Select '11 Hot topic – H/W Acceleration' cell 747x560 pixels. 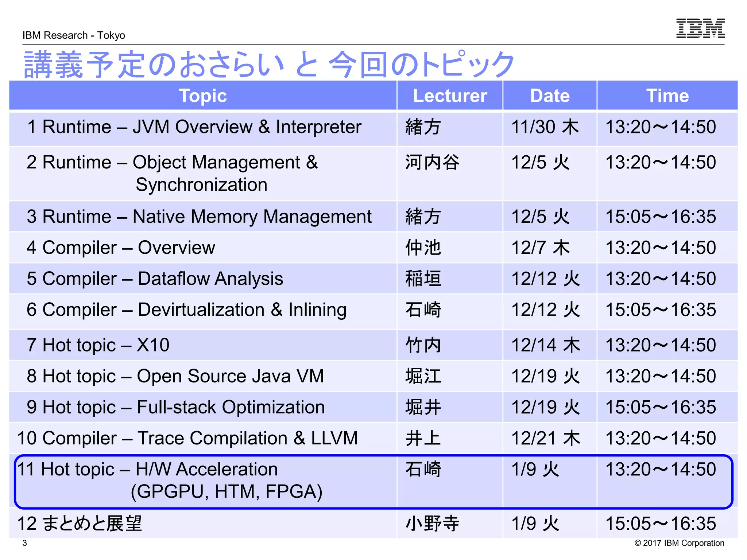203,481
